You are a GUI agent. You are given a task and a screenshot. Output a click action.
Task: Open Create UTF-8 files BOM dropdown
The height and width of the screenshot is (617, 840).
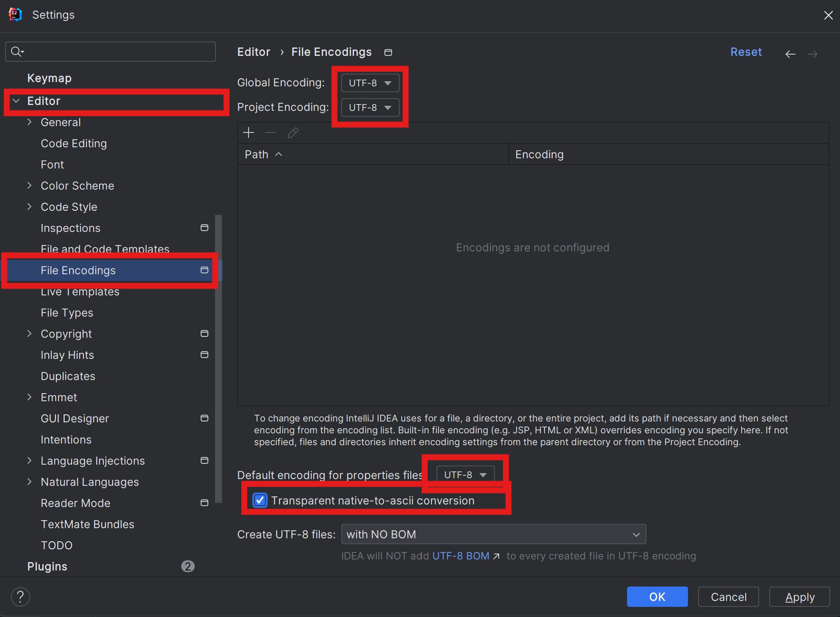(x=493, y=534)
